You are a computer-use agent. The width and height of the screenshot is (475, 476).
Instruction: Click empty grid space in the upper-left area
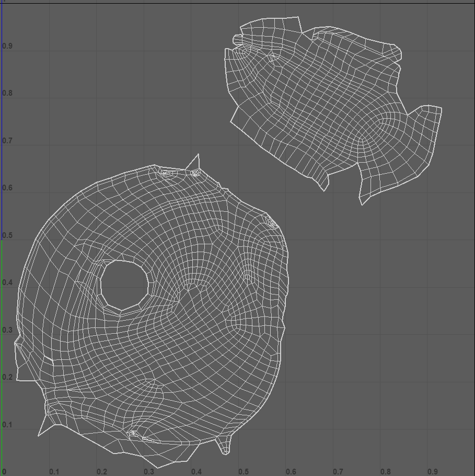(x=105, y=78)
